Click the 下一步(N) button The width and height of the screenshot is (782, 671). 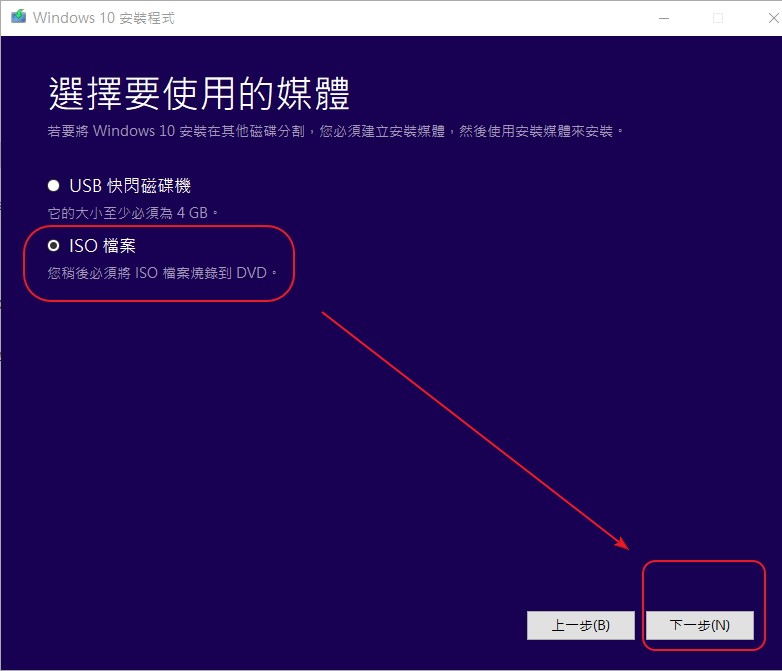pyautogui.click(x=700, y=625)
